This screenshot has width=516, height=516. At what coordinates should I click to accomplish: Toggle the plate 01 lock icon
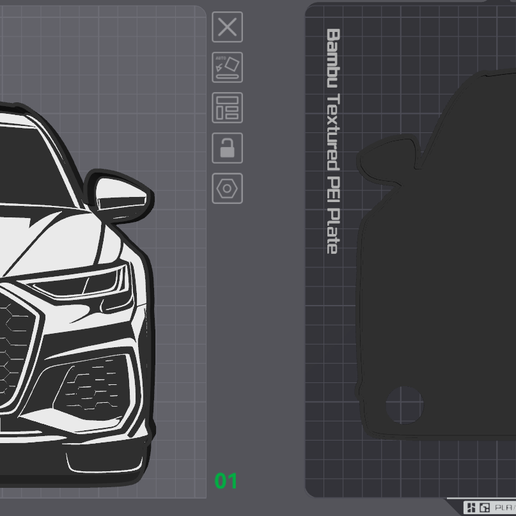coord(227,148)
